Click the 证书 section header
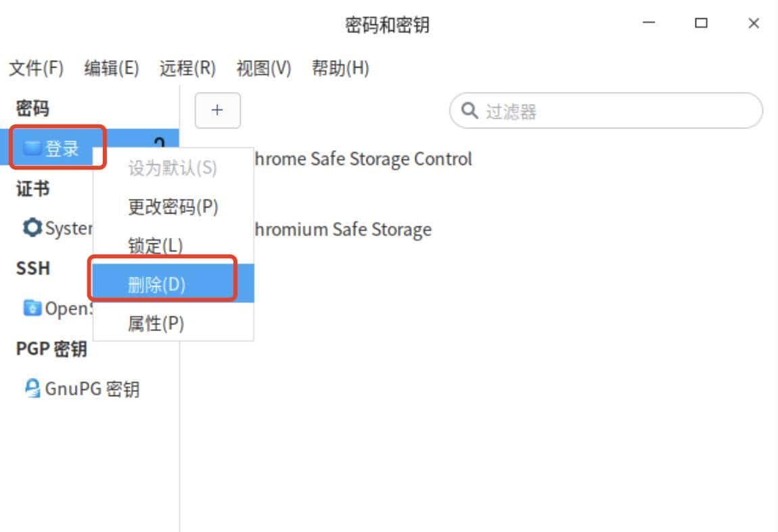This screenshot has width=778, height=532. coord(31,189)
